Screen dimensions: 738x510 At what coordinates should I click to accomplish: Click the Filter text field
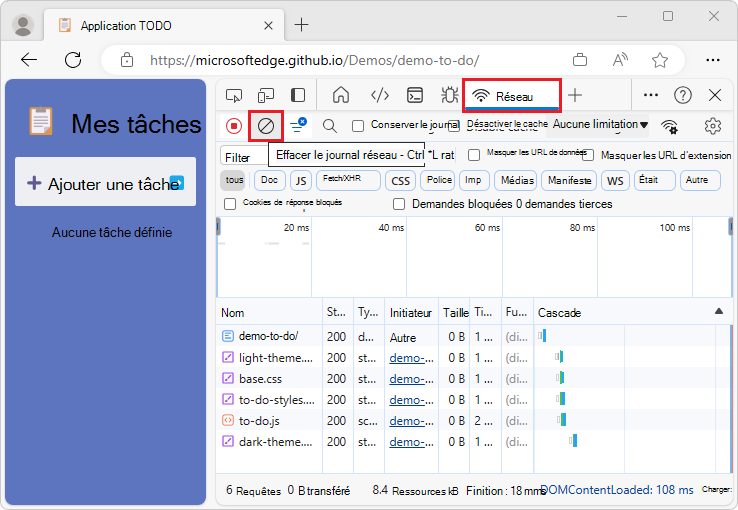tap(244, 156)
